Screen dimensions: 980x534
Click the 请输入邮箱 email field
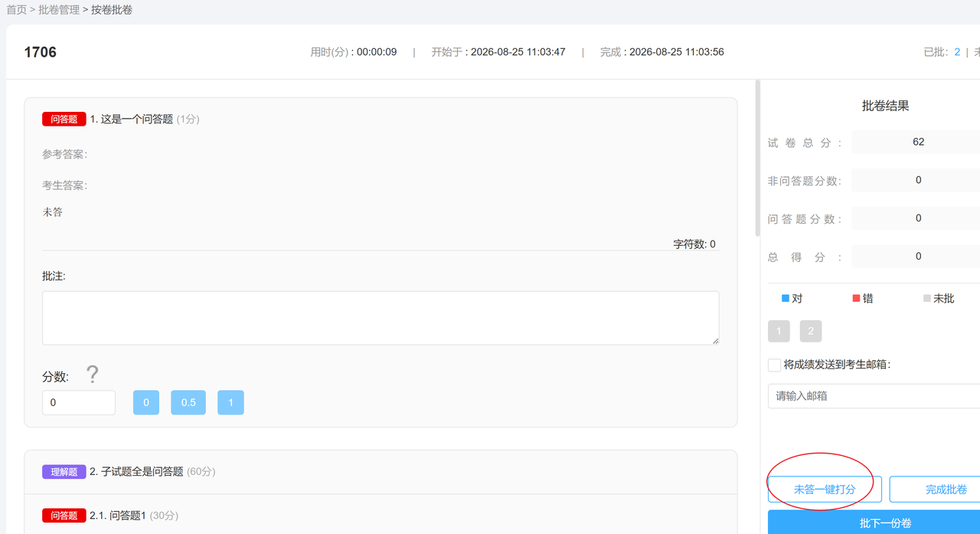[874, 396]
